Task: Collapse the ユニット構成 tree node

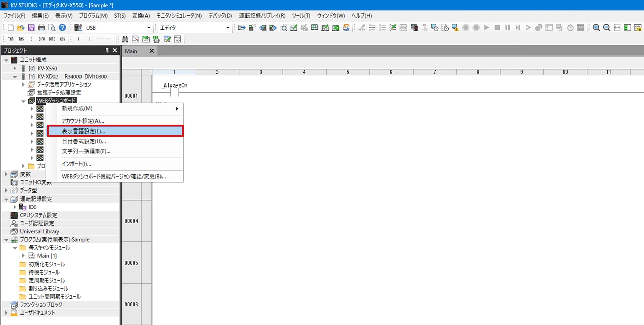Action: click(6, 60)
